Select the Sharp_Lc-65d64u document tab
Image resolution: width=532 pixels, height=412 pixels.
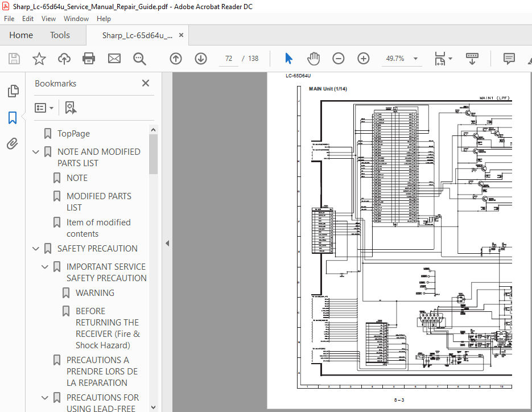coord(138,35)
